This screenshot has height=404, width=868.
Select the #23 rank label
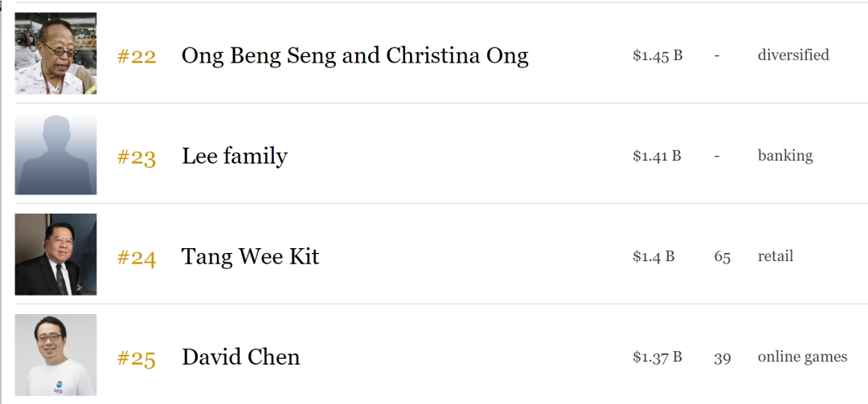(137, 157)
